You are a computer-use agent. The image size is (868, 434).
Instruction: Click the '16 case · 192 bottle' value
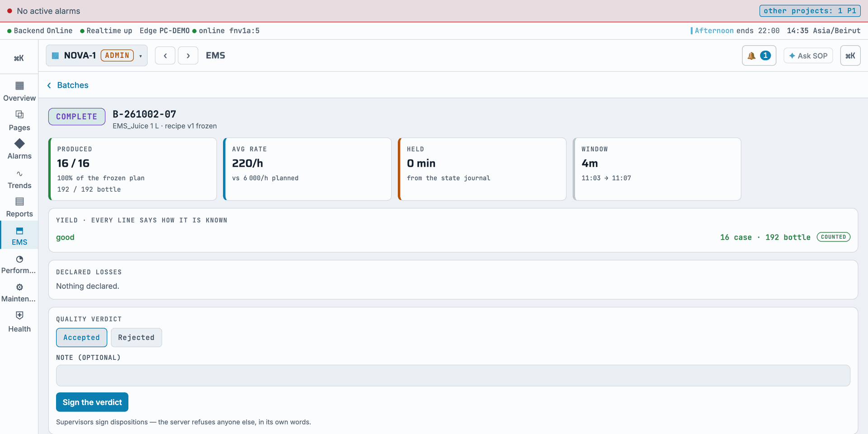click(765, 237)
